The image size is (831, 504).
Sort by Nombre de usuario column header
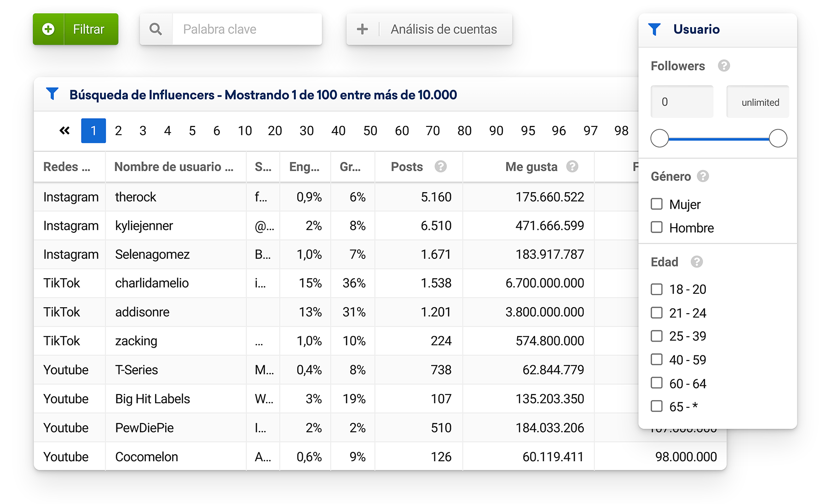pos(174,166)
